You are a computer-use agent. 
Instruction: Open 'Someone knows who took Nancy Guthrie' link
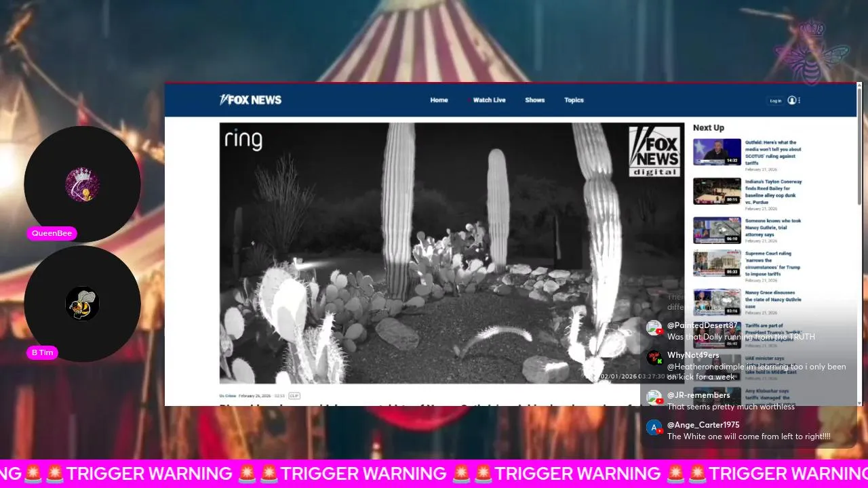(x=773, y=228)
